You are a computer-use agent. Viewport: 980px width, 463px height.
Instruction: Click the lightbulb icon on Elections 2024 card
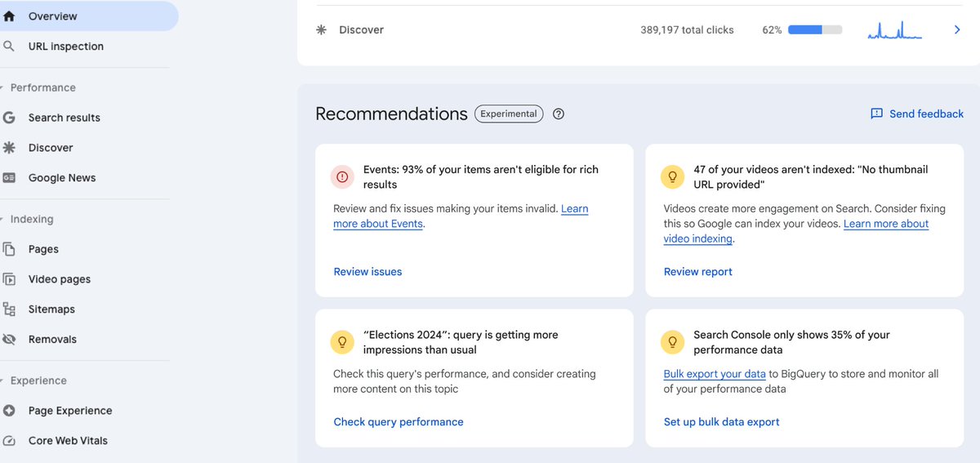click(342, 342)
